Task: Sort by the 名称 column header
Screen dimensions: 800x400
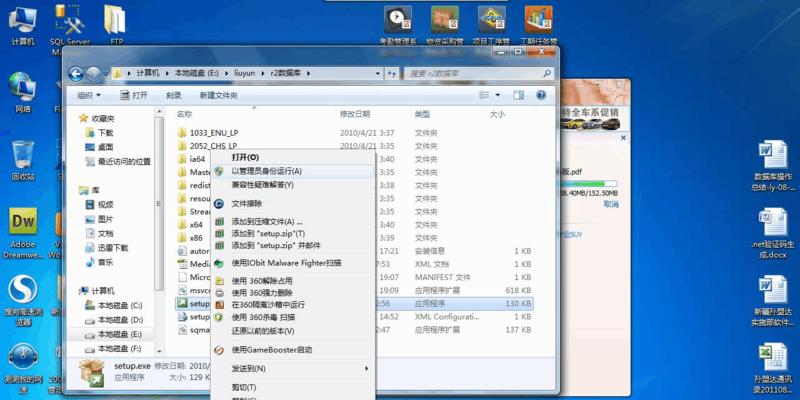Action: 184,114
